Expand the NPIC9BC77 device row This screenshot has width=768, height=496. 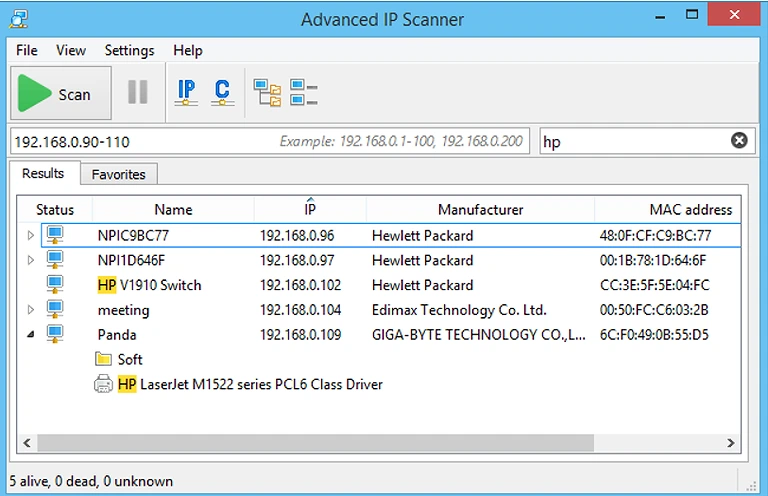(30, 236)
